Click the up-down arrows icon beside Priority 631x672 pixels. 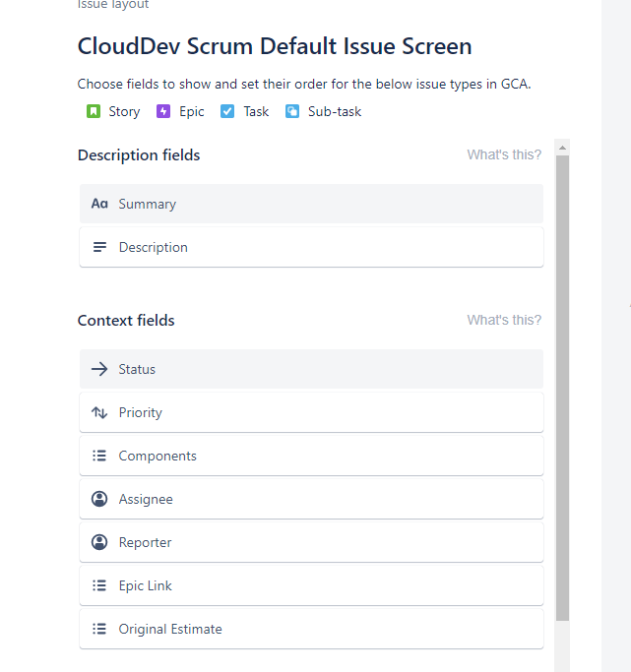[99, 412]
